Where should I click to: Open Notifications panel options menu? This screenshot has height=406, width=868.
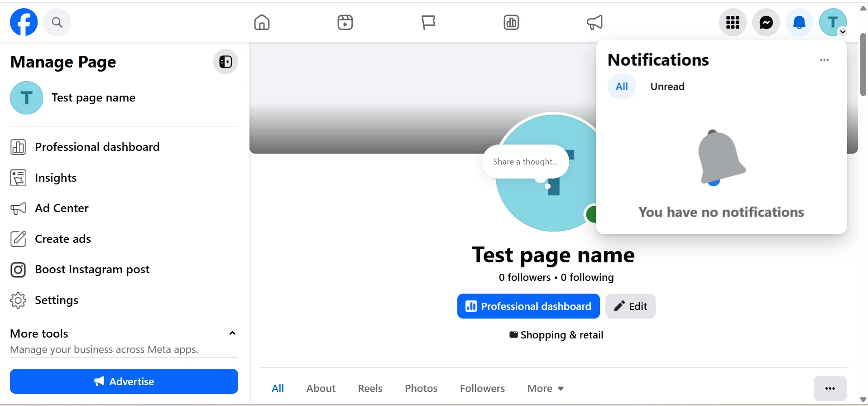825,60
